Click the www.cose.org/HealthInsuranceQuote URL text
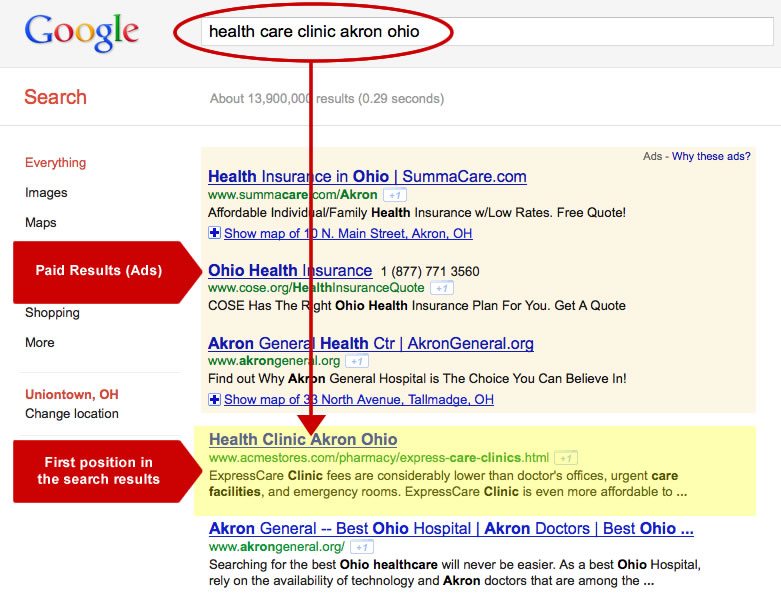This screenshot has width=781, height=603. pyautogui.click(x=316, y=287)
